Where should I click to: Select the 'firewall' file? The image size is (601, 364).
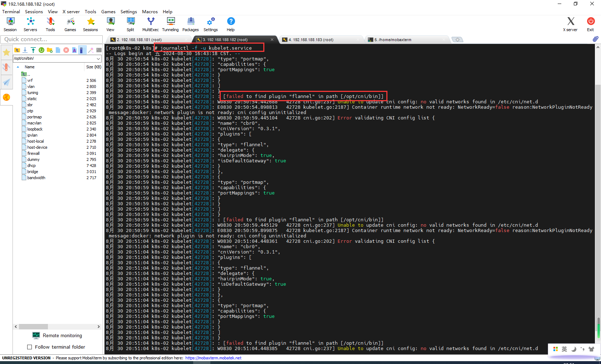click(33, 153)
